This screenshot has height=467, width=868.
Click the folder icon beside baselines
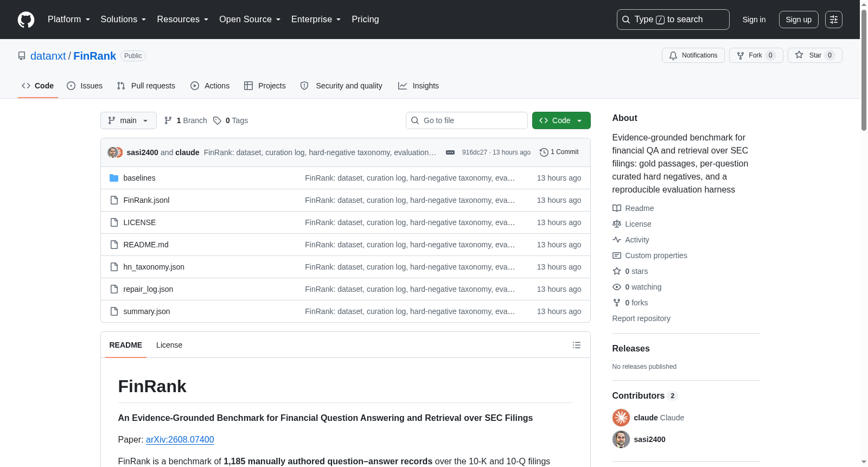(114, 178)
